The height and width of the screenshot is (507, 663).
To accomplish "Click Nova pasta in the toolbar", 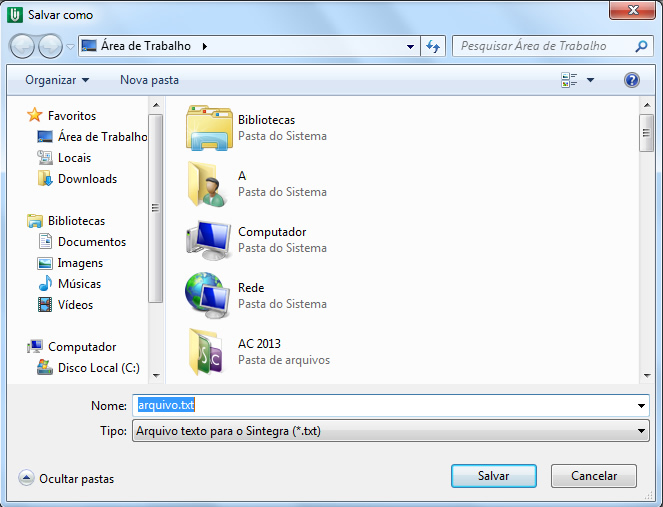I will point(149,80).
